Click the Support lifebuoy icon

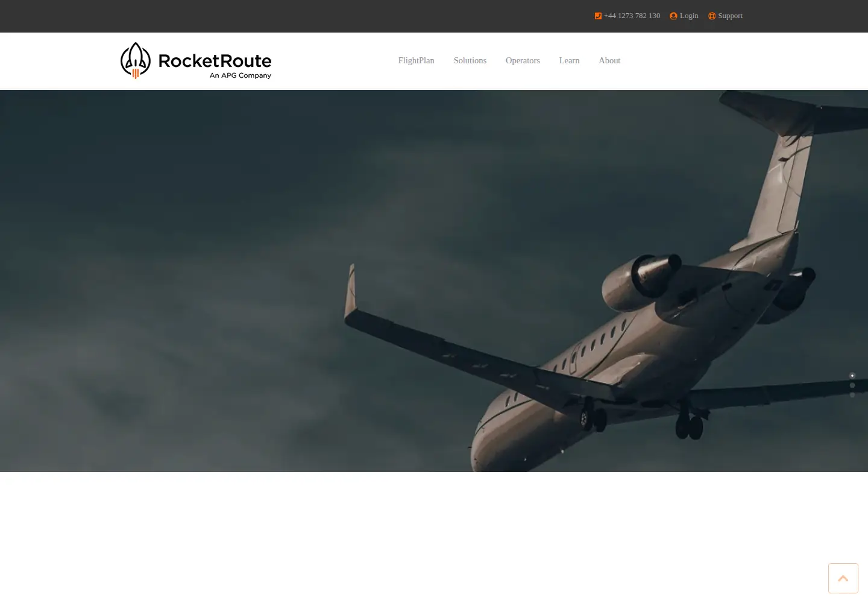click(x=712, y=16)
